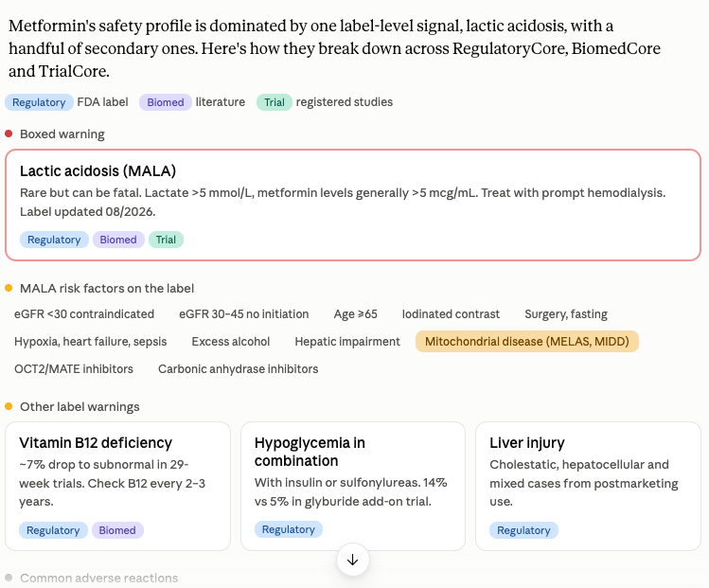709x588 pixels.
Task: Select the Regulatory legend badge near FDA label
Action: click(39, 102)
